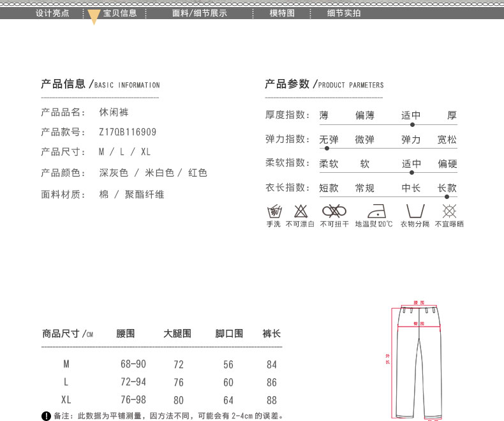Click the low-temperature iron icon

pyautogui.click(x=374, y=211)
